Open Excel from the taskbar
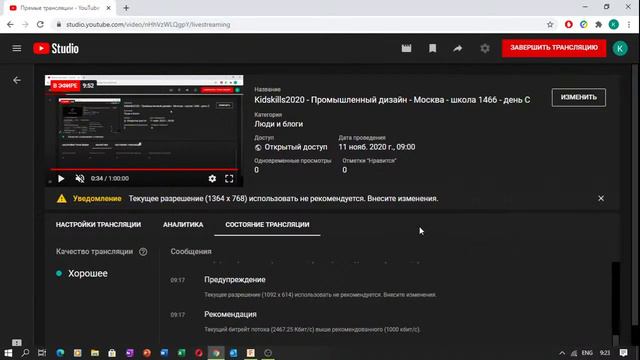Viewport: 640px width, 360px height. click(x=182, y=353)
